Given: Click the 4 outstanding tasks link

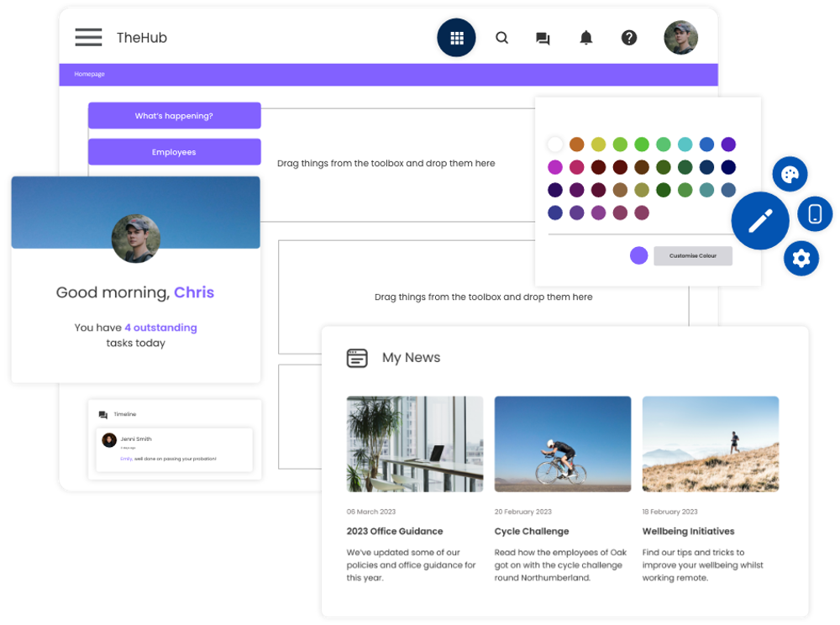Looking at the screenshot, I should tap(160, 328).
